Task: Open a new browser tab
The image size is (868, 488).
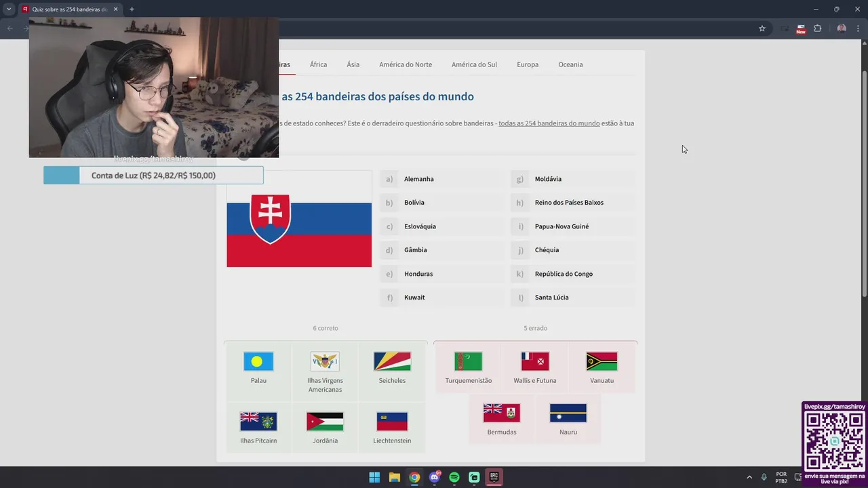Action: coord(132,9)
